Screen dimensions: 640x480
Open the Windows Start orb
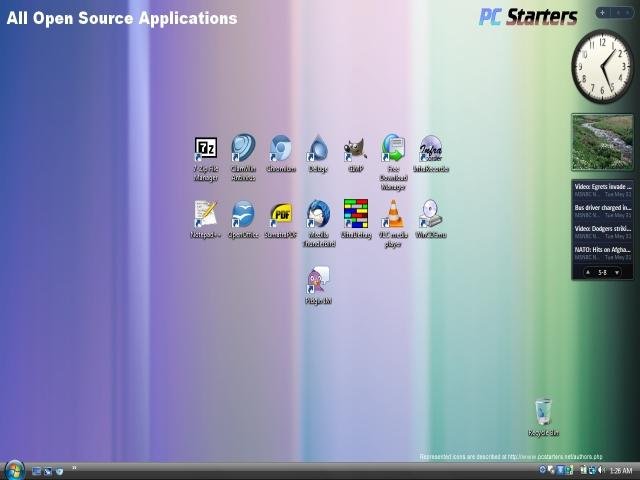tap(15, 470)
